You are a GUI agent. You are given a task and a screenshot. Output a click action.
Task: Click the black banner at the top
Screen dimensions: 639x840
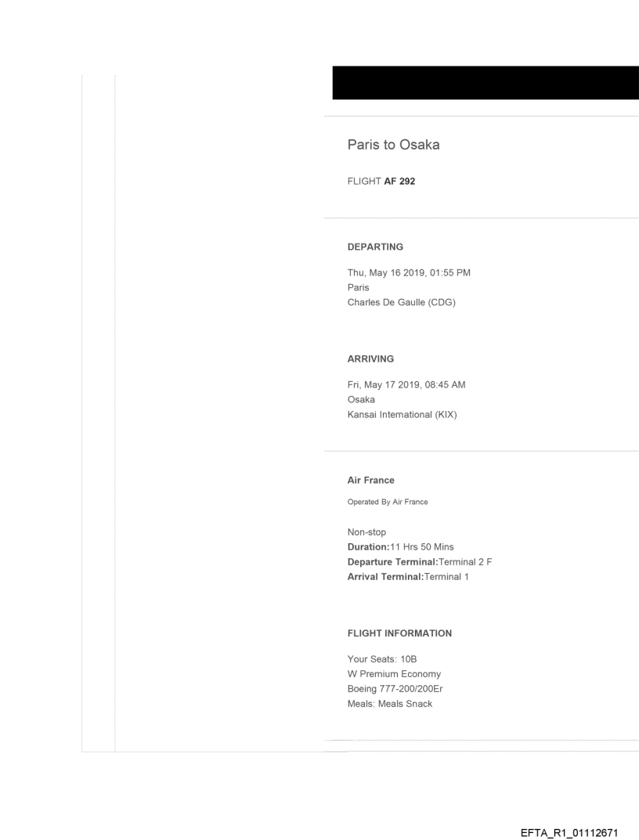[x=486, y=82]
